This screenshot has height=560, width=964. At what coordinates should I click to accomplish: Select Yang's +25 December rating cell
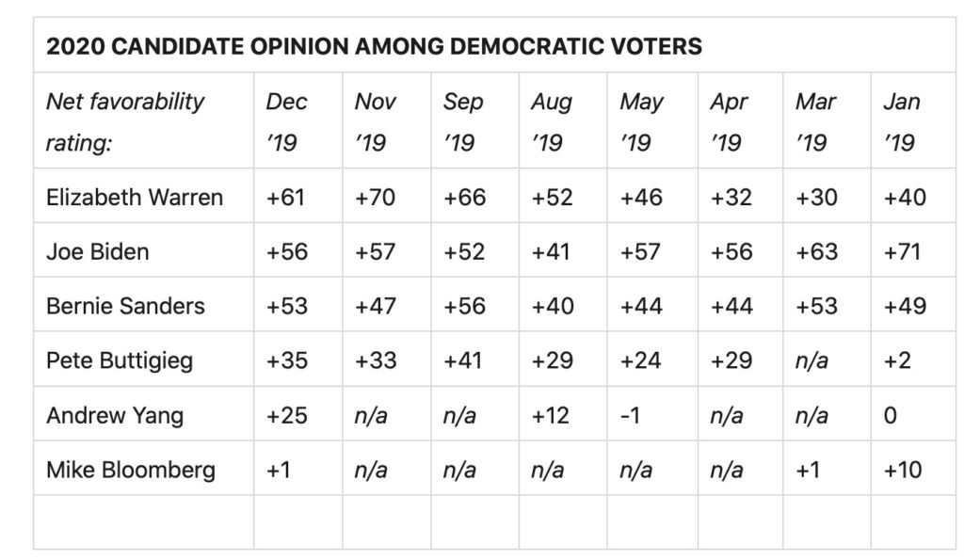[287, 415]
